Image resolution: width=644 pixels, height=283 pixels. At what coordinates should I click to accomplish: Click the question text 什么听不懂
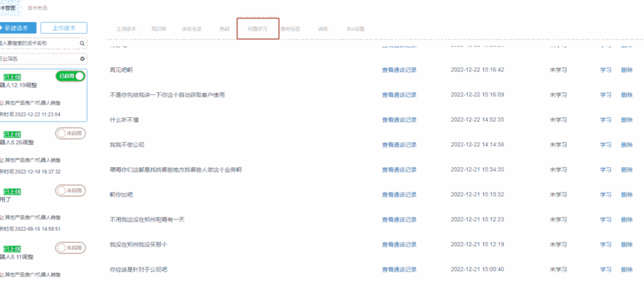point(124,120)
